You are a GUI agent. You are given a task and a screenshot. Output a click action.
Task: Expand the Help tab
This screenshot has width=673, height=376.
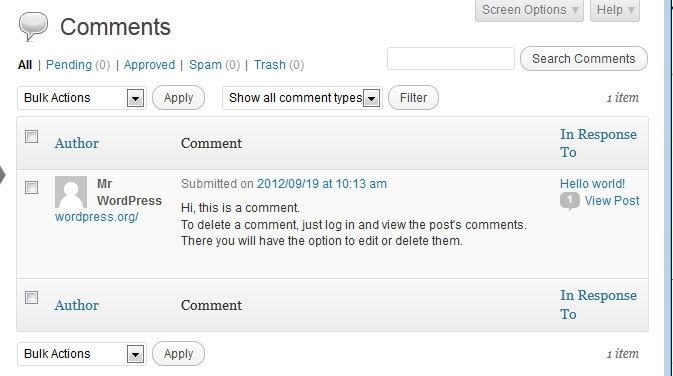[x=615, y=10]
